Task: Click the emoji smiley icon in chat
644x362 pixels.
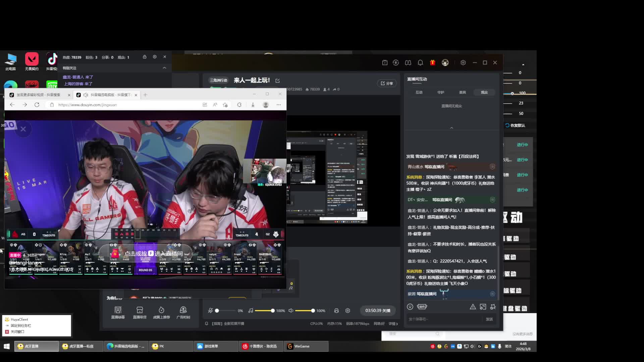Action: 410,307
